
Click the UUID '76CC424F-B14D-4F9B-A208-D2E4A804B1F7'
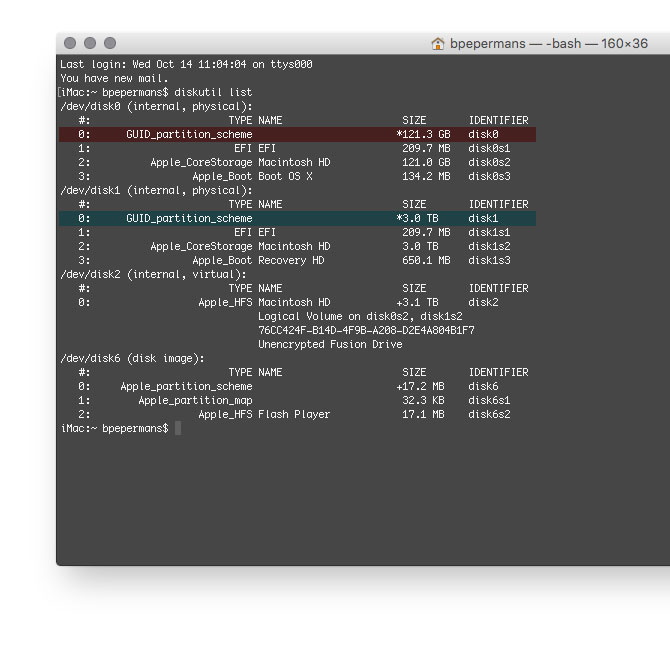click(x=366, y=330)
